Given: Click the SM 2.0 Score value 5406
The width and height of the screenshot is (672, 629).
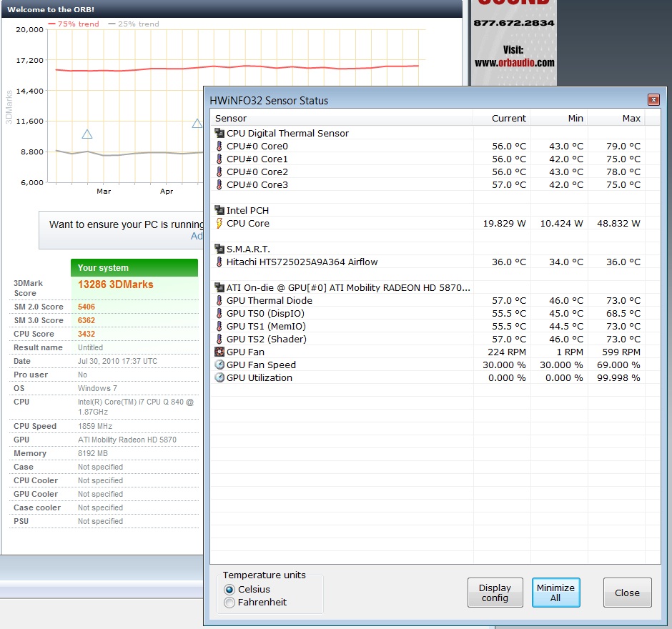Looking at the screenshot, I should click(x=86, y=307).
